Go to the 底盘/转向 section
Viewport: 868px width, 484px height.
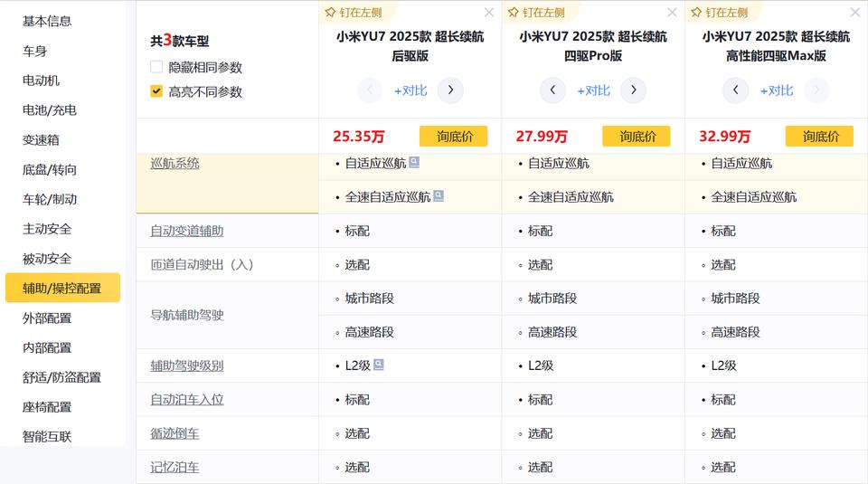click(49, 169)
